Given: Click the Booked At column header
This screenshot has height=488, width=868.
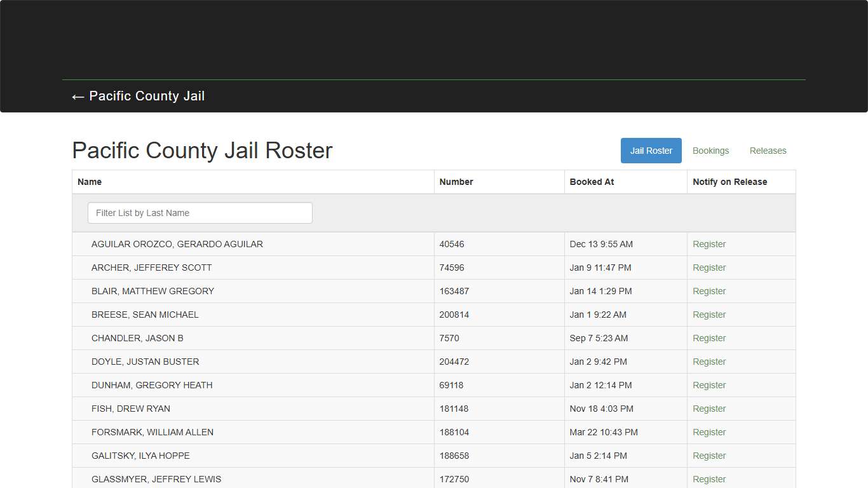Looking at the screenshot, I should (x=592, y=182).
